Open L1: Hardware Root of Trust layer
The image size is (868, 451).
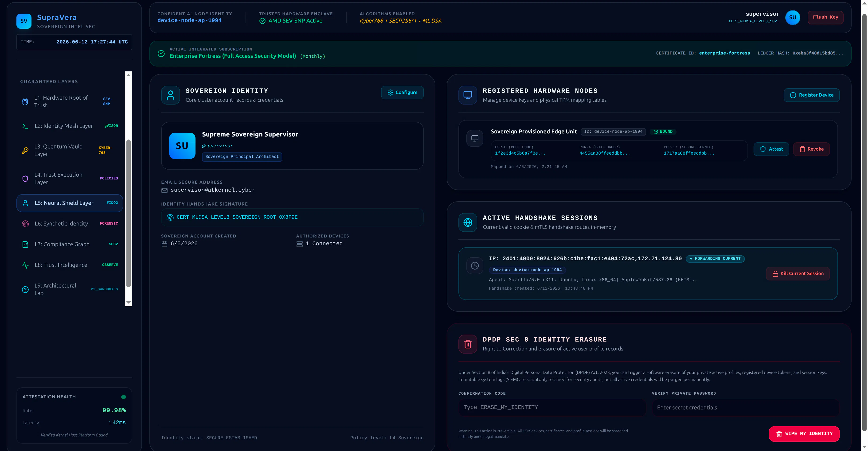(70, 101)
